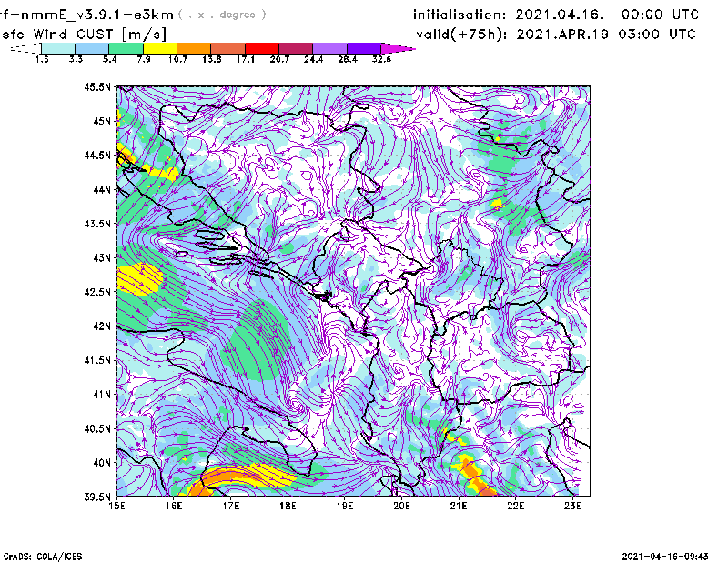Click the timestamp '2021-04-16-09:43'

665,557
